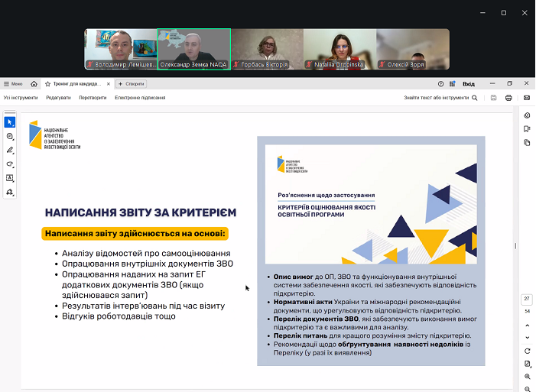
Task: Click the Вхід sign-in button
Action: tap(469, 84)
